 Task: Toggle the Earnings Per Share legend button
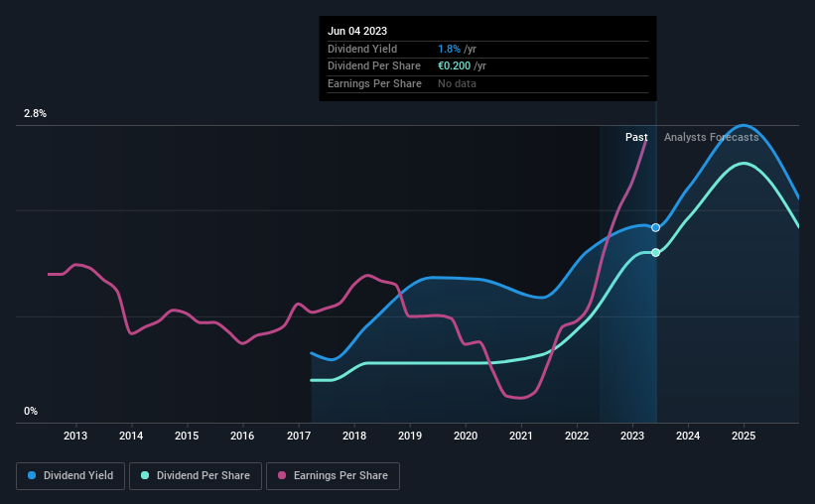[333, 476]
